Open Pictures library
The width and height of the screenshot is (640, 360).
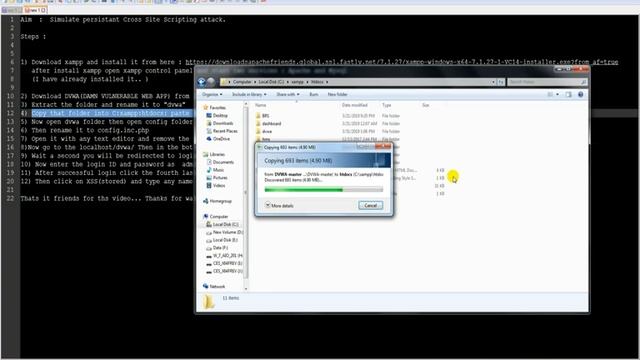coord(217,178)
